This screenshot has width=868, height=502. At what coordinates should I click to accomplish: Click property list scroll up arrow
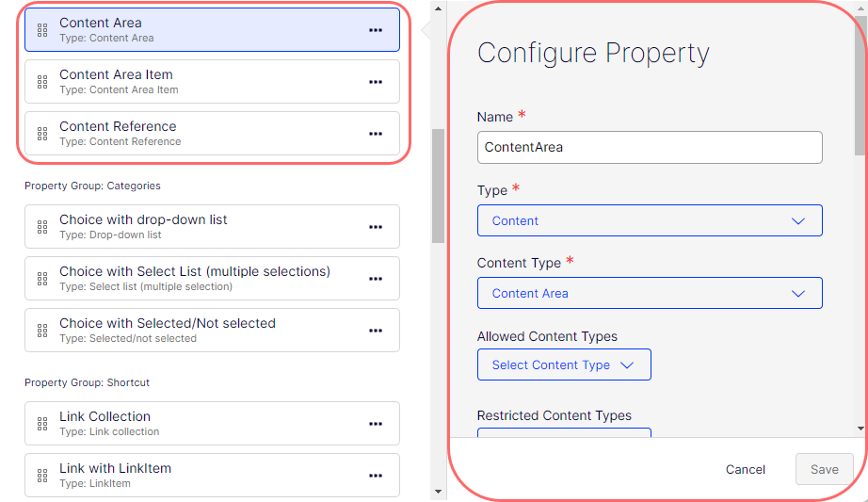pyautogui.click(x=438, y=8)
